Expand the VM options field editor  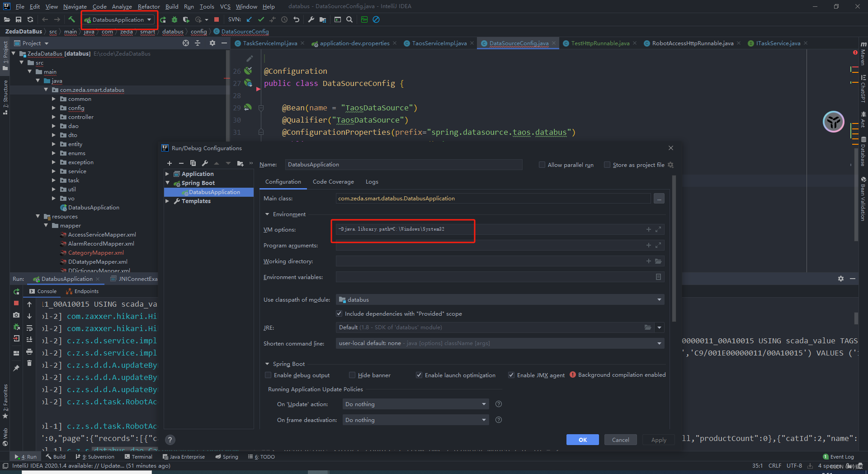tap(658, 229)
